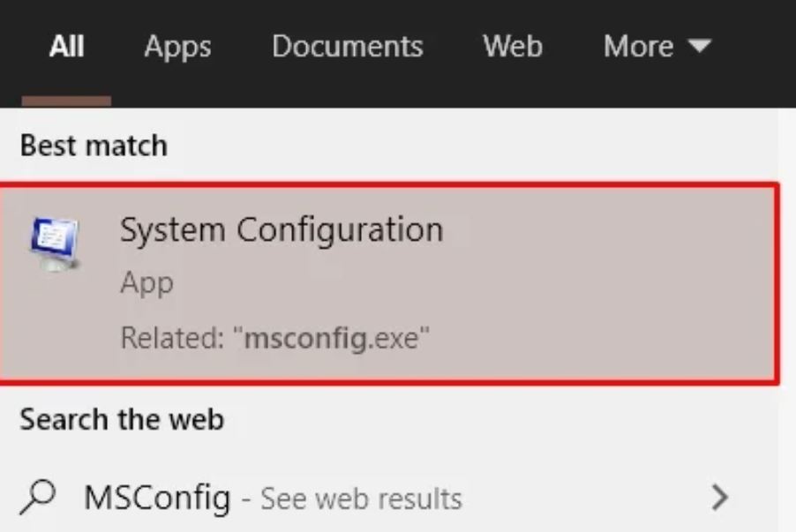The width and height of the screenshot is (796, 532).
Task: Select the Documents tab
Action: click(x=347, y=46)
